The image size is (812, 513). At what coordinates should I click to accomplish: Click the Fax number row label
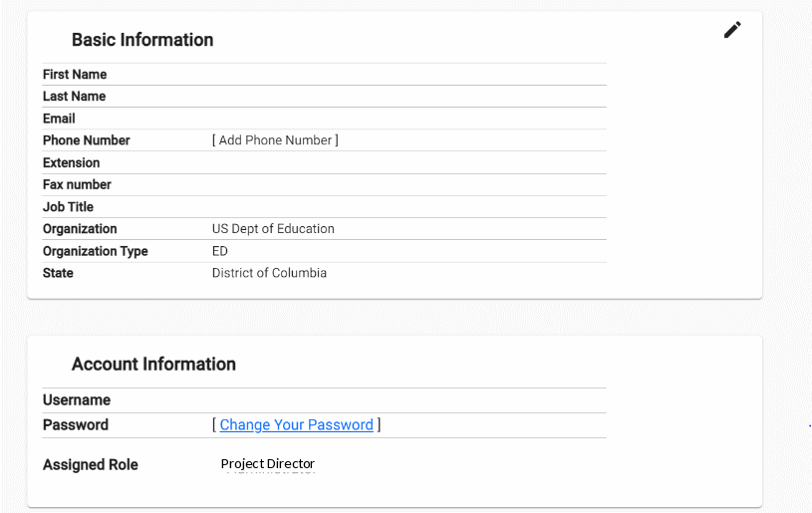coord(77,185)
